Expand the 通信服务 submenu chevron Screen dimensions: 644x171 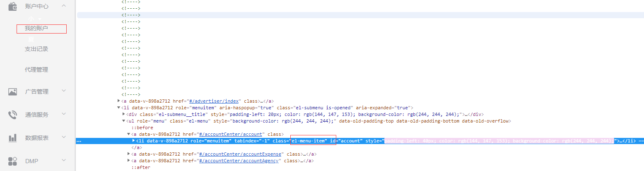(x=64, y=114)
